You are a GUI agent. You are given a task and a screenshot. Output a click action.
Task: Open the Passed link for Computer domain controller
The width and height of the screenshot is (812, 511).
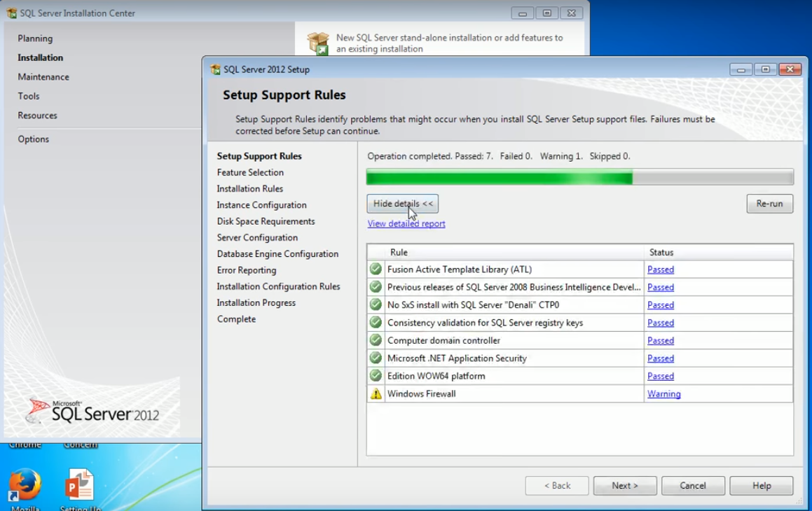660,340
